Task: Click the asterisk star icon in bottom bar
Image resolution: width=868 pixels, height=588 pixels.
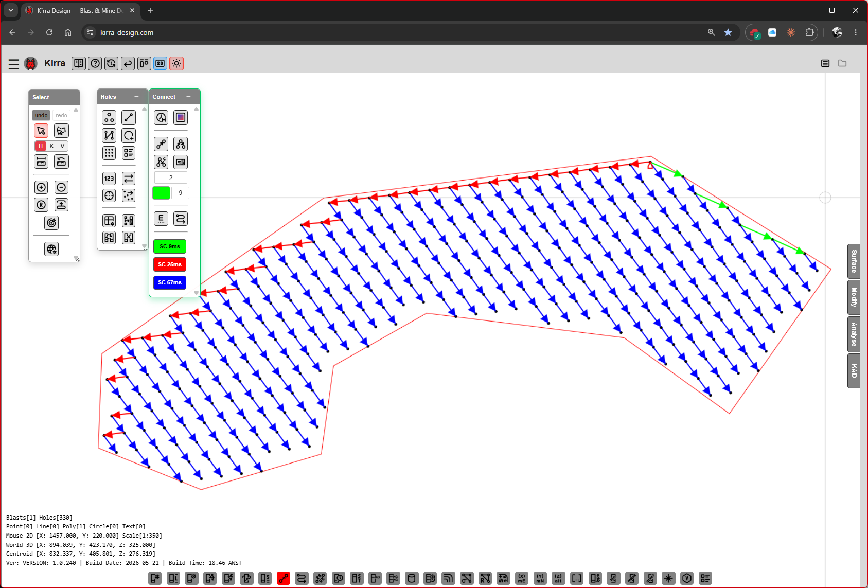Action: 668,578
